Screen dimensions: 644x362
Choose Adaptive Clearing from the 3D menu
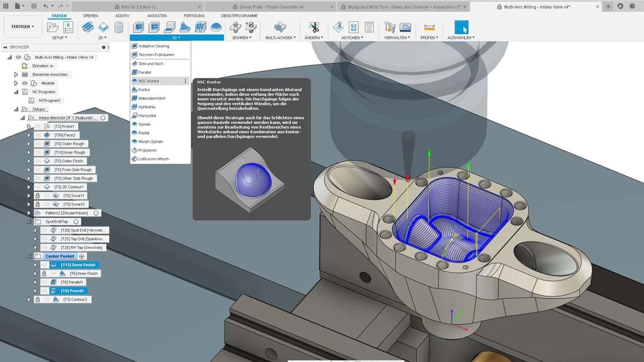[x=154, y=46]
